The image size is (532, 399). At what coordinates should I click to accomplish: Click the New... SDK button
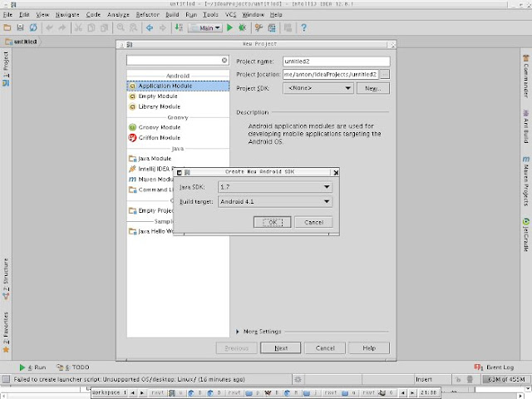tap(373, 88)
